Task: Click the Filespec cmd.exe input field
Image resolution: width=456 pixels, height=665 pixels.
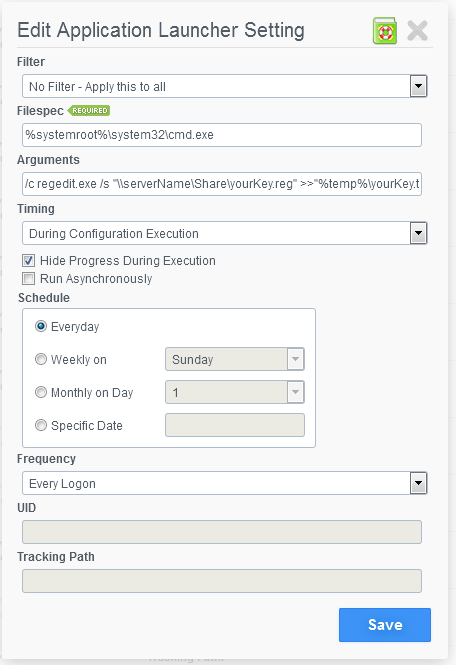Action: 222,135
